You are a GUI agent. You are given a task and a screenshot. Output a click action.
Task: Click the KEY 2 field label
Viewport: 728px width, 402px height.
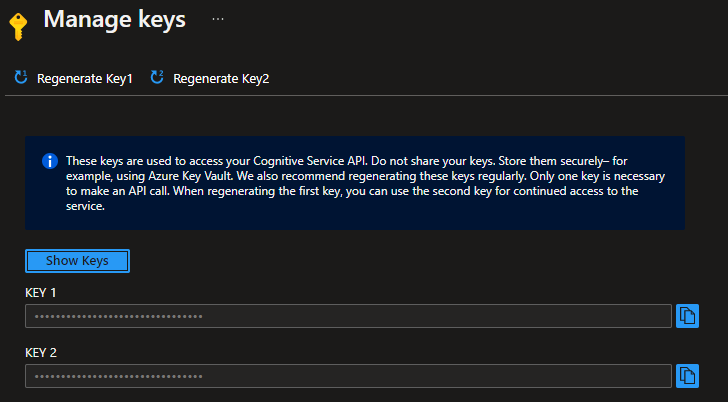coord(43,352)
